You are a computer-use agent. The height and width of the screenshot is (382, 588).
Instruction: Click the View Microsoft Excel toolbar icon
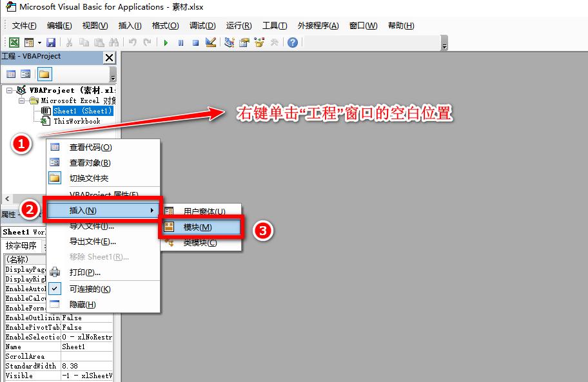pyautogui.click(x=14, y=43)
